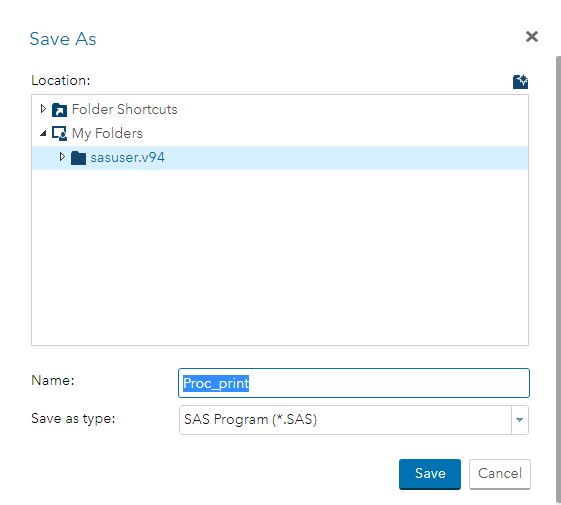Click the Name input field
Viewport: 561px width, 505px height.
(x=353, y=383)
